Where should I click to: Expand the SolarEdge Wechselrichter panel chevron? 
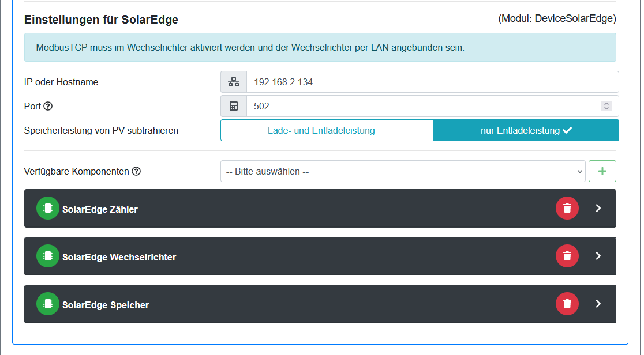coord(598,256)
